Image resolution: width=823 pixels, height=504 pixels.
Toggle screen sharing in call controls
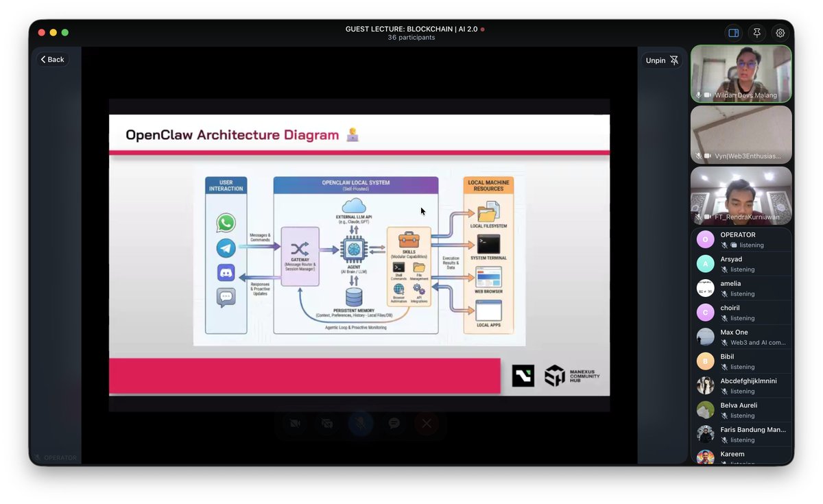tap(328, 424)
